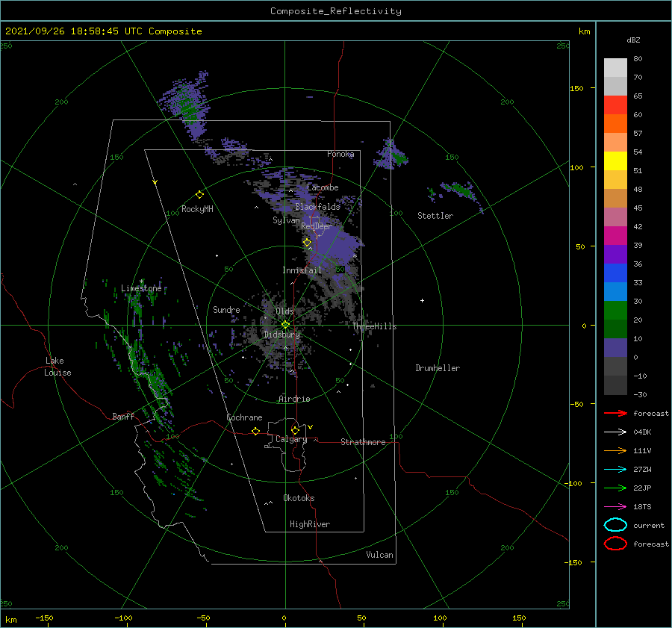The image size is (672, 628).
Task: Click the 150 tick label on right axis
Action: tap(576, 88)
